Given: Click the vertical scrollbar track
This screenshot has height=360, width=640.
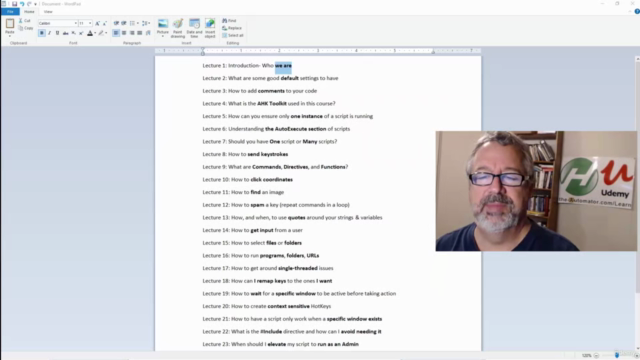Looking at the screenshot, I should click(638, 204).
